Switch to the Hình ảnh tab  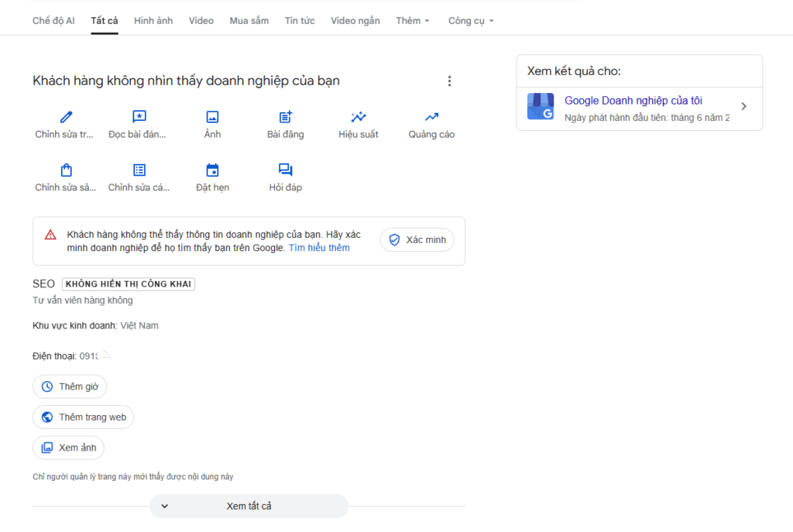coord(153,21)
